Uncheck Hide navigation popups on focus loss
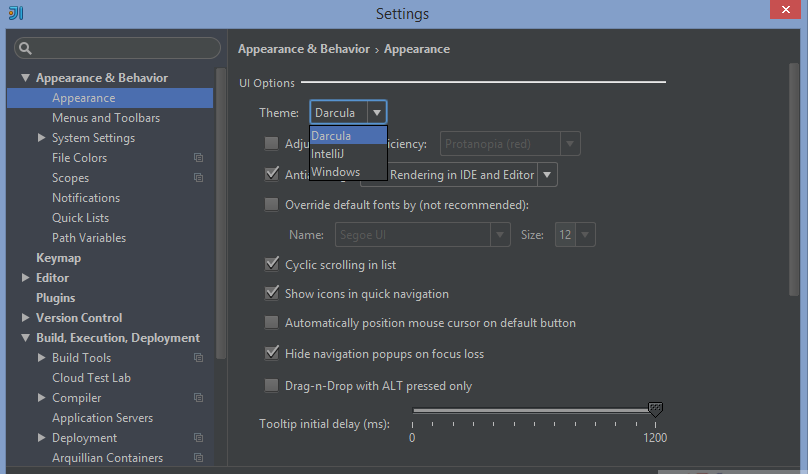808x474 pixels. [x=271, y=353]
